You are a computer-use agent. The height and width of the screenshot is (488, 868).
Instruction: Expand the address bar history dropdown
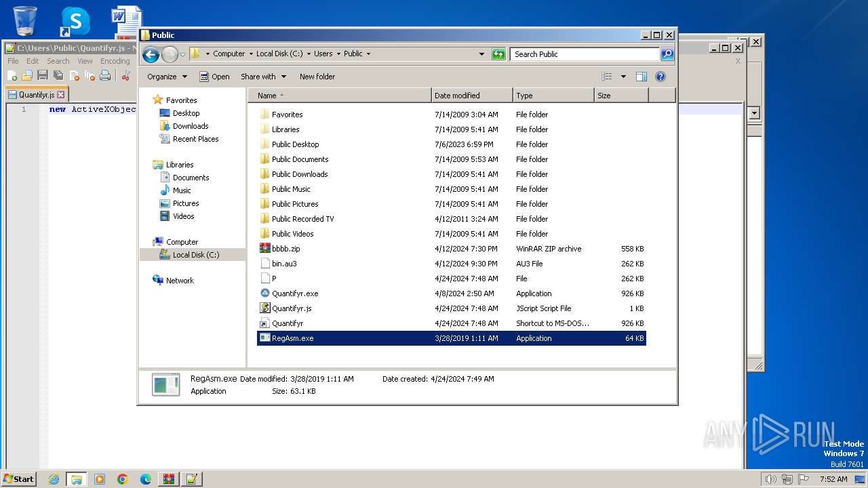[481, 54]
